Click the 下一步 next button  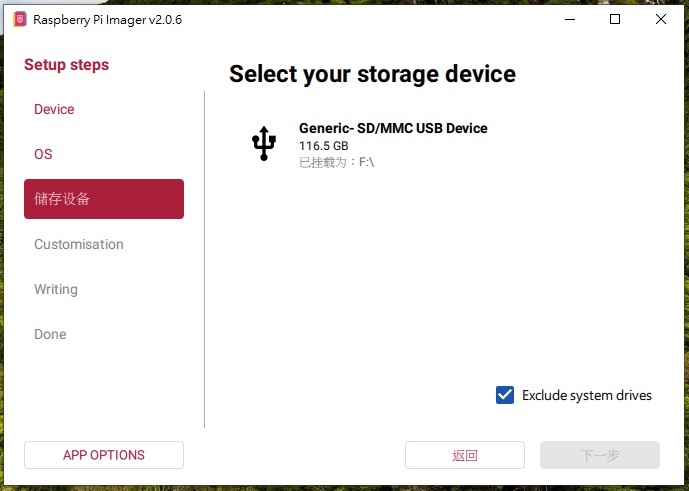(x=600, y=455)
